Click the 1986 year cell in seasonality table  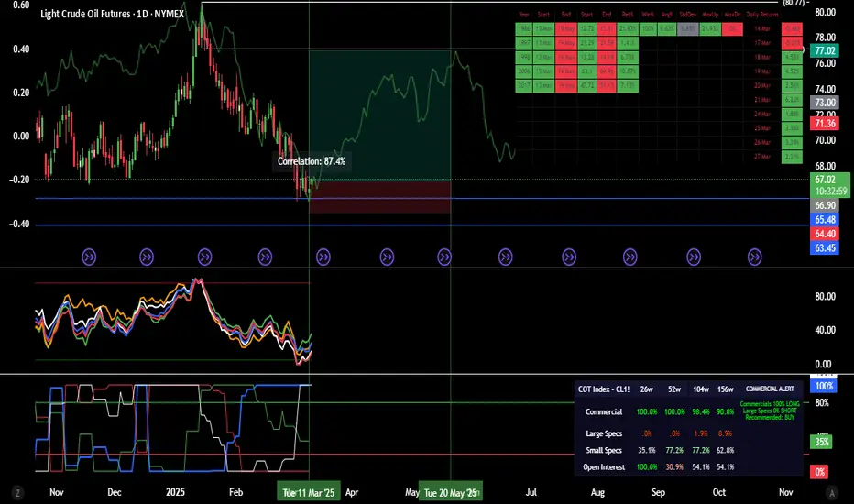pos(524,29)
